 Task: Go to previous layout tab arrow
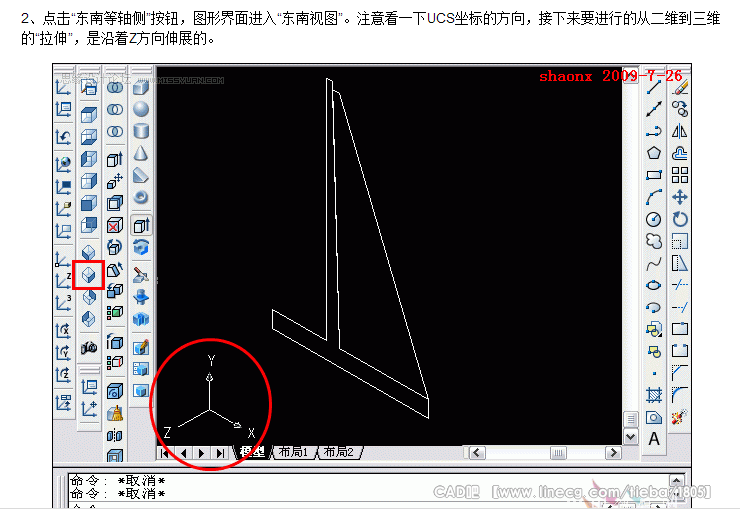click(184, 453)
